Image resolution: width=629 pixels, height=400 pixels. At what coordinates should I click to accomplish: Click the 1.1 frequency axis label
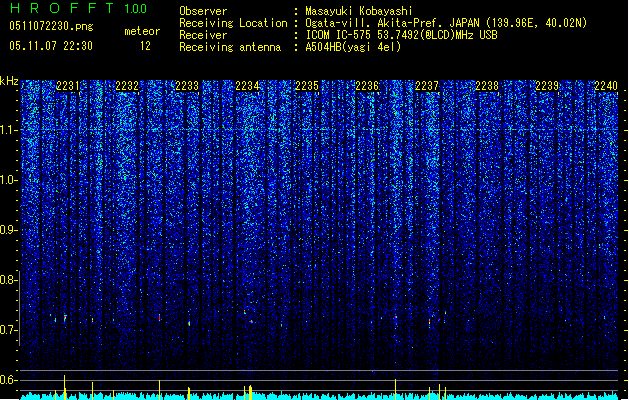(9, 130)
